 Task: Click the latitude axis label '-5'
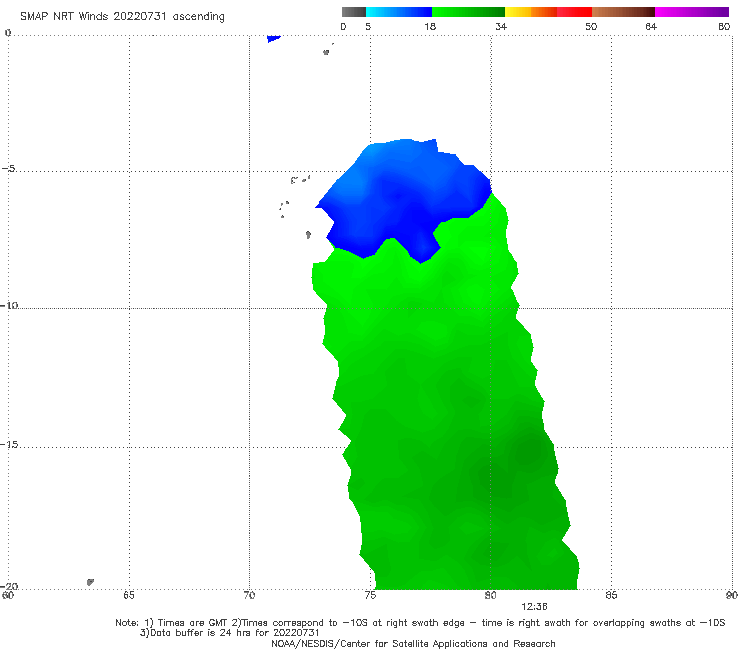pyautogui.click(x=8, y=169)
